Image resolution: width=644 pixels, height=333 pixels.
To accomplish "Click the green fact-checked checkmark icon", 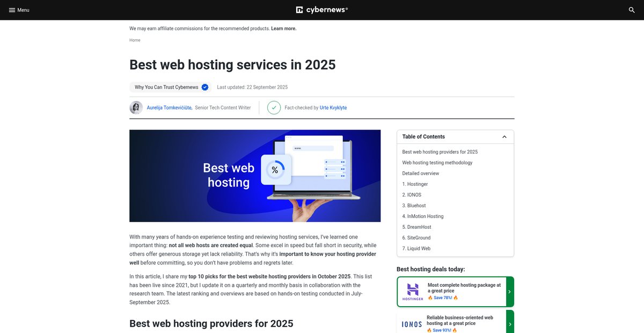I will tap(274, 107).
